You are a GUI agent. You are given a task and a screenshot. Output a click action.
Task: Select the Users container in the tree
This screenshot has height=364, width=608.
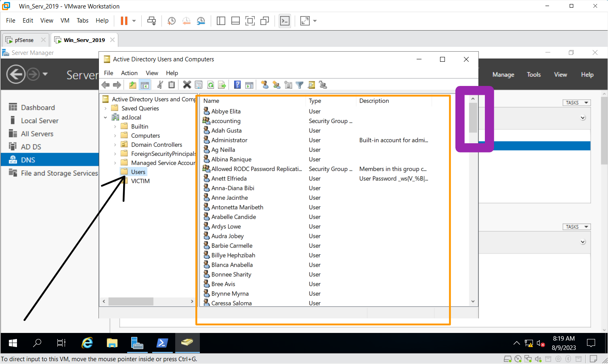pyautogui.click(x=138, y=172)
